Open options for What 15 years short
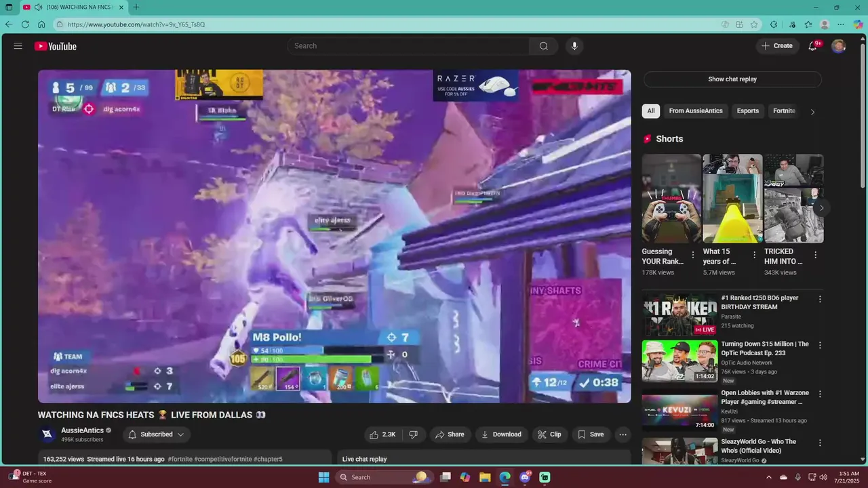This screenshot has height=488, width=868. pos(754,255)
